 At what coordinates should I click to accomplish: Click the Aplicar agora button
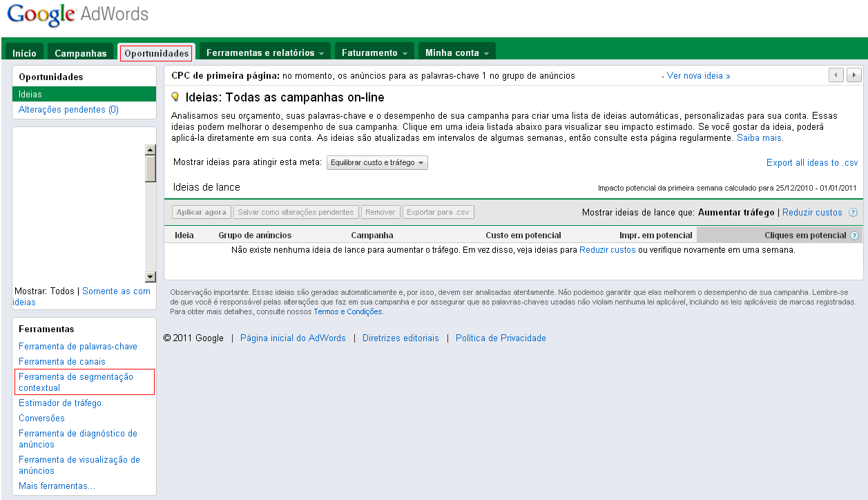[201, 212]
